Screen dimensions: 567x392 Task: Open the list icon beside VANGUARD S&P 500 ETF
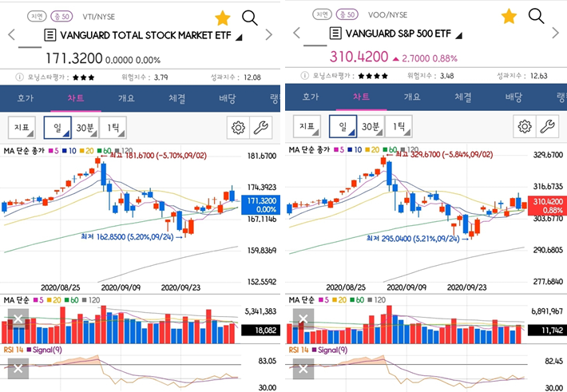tap(335, 34)
